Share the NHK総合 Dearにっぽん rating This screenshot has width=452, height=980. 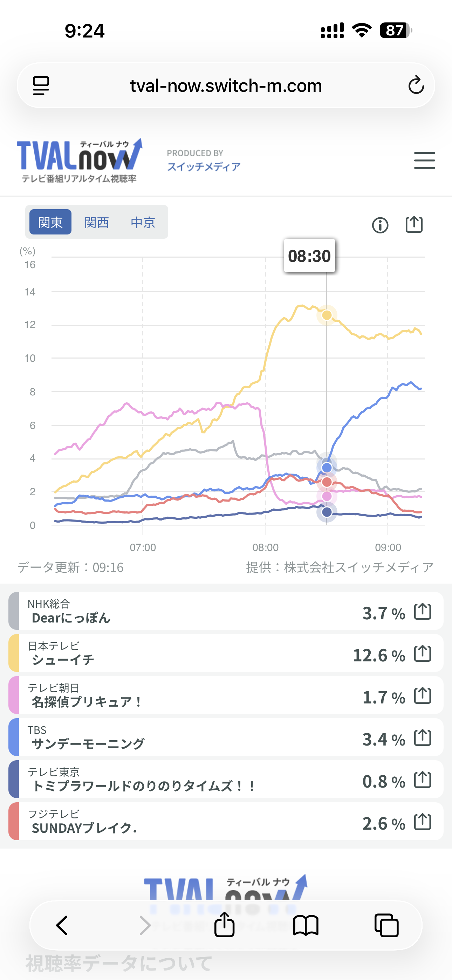tap(422, 611)
